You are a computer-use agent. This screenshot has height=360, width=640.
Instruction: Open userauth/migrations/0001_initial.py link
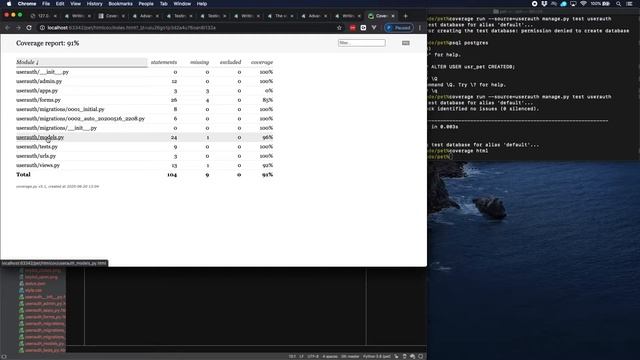coord(60,109)
